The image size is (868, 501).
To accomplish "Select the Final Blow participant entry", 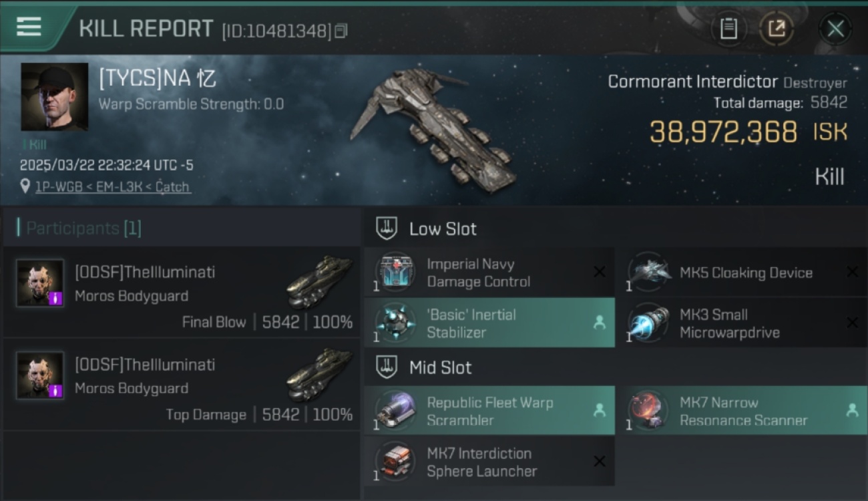I will click(181, 292).
